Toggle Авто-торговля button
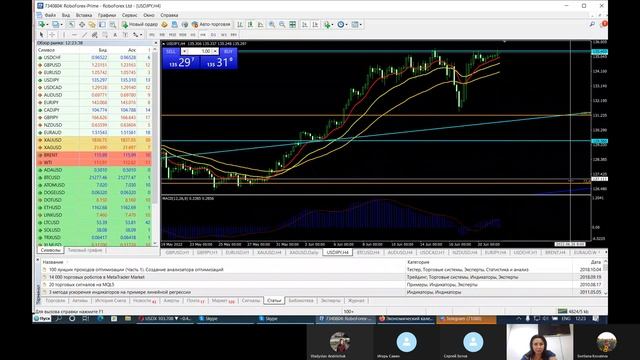The height and width of the screenshot is (360, 640). point(211,24)
